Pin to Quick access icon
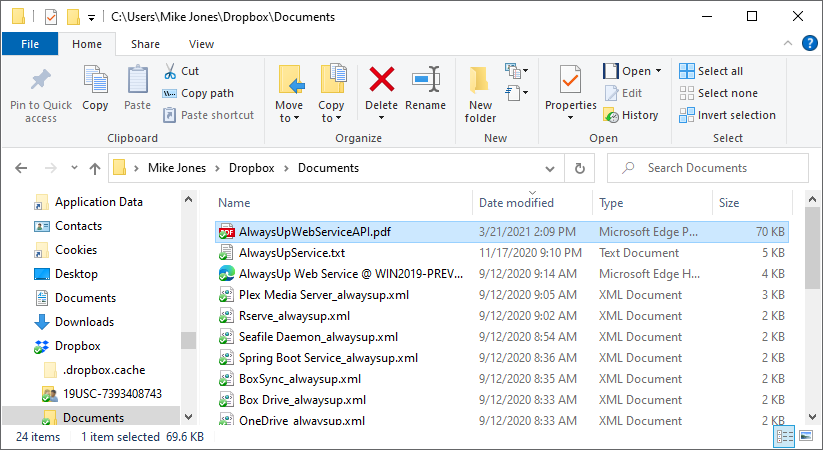 [40, 80]
